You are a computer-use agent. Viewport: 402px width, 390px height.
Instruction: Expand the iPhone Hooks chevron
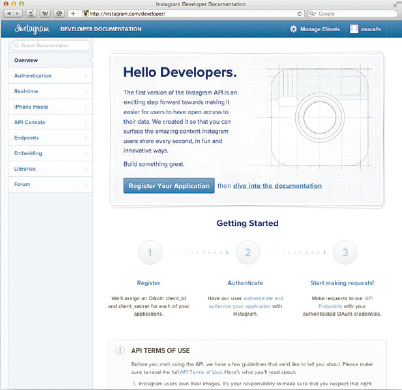coord(86,107)
